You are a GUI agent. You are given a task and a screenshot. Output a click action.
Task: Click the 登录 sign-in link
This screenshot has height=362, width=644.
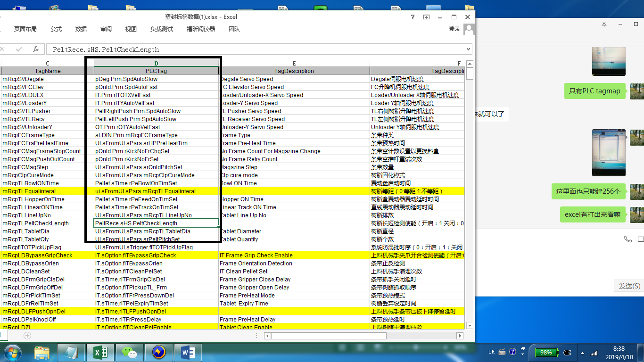pos(454,29)
